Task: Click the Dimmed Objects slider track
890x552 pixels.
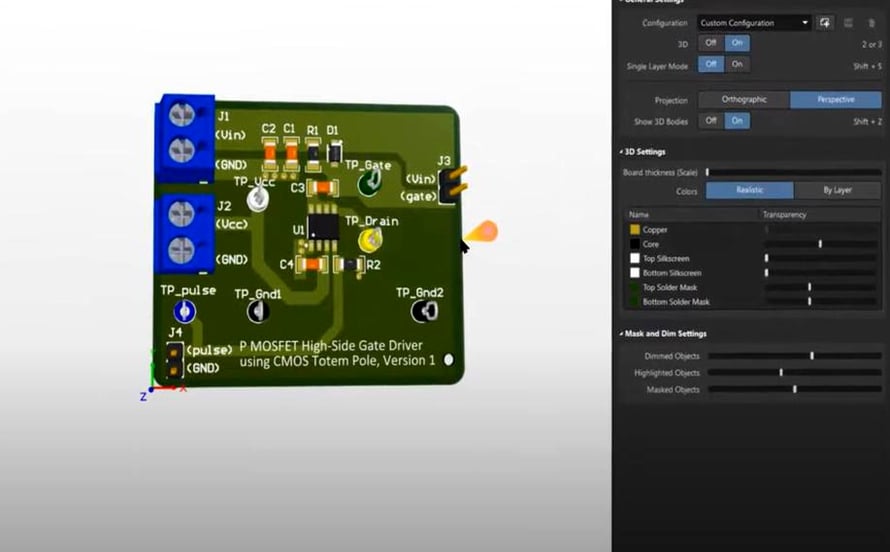Action: tap(794, 356)
